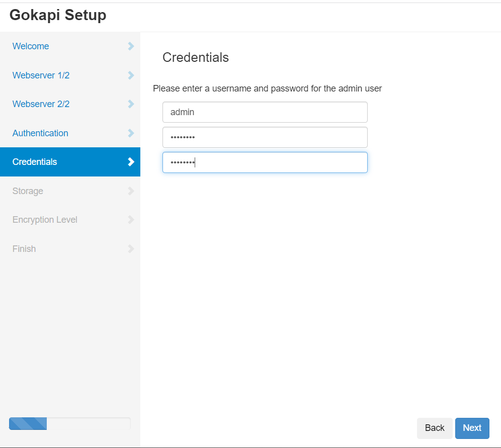Click the setup progress bar
501x448 pixels.
[69, 423]
